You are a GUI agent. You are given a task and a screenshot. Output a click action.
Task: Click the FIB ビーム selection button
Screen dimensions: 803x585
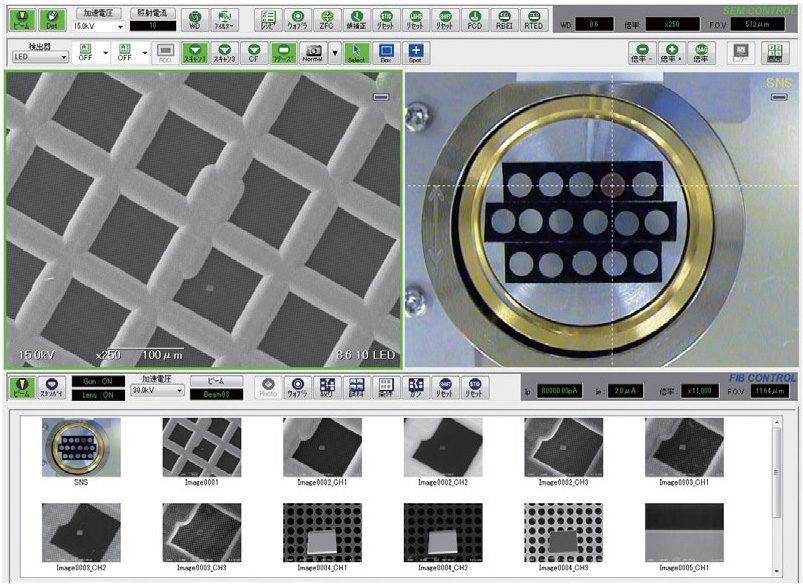click(x=216, y=381)
